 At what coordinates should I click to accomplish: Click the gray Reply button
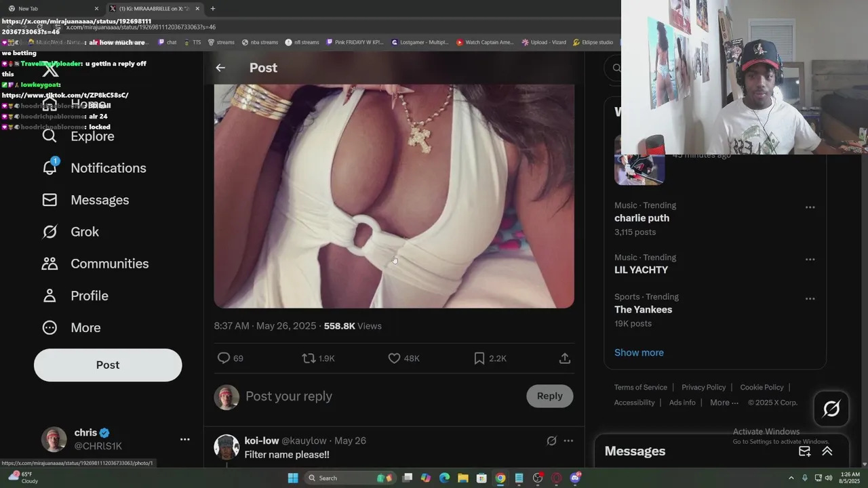tap(549, 396)
